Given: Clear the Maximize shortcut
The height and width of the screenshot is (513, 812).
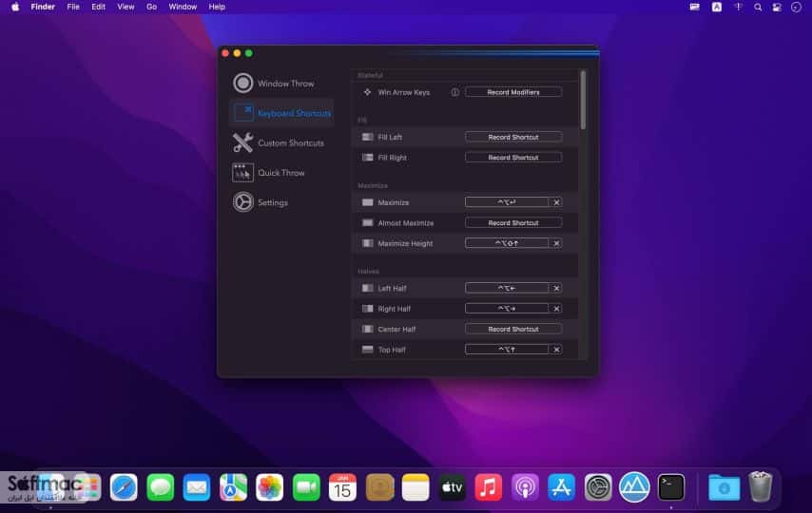Looking at the screenshot, I should [x=556, y=202].
